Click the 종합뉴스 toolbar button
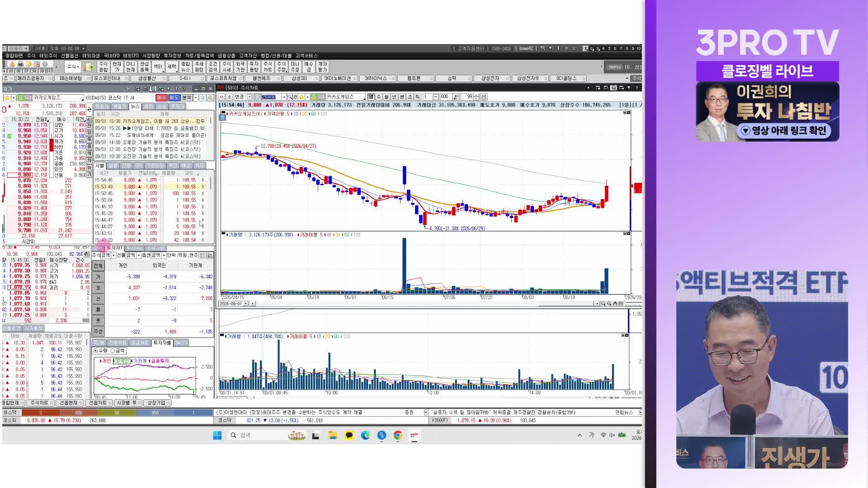This screenshot has height=488, width=868. pos(185,67)
